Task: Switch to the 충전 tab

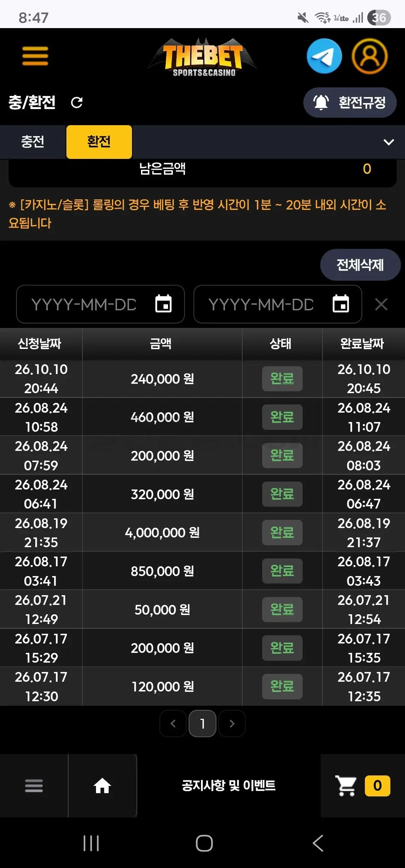Action: coord(33,142)
